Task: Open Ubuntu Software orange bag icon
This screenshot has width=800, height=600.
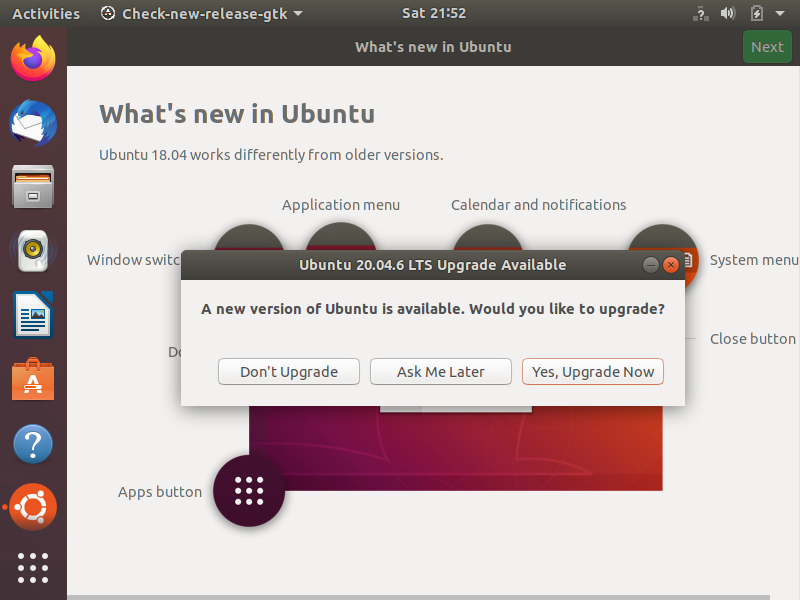Action: 33,379
